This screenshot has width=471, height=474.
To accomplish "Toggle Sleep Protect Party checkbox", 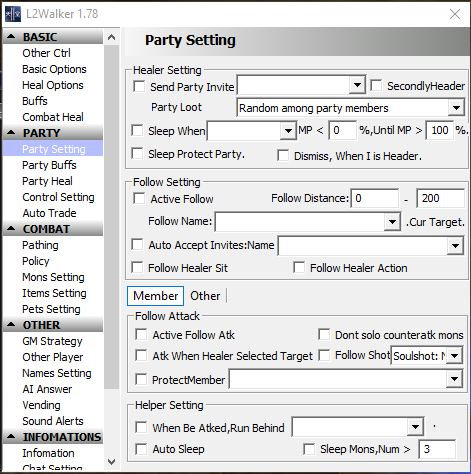I will coord(137,153).
